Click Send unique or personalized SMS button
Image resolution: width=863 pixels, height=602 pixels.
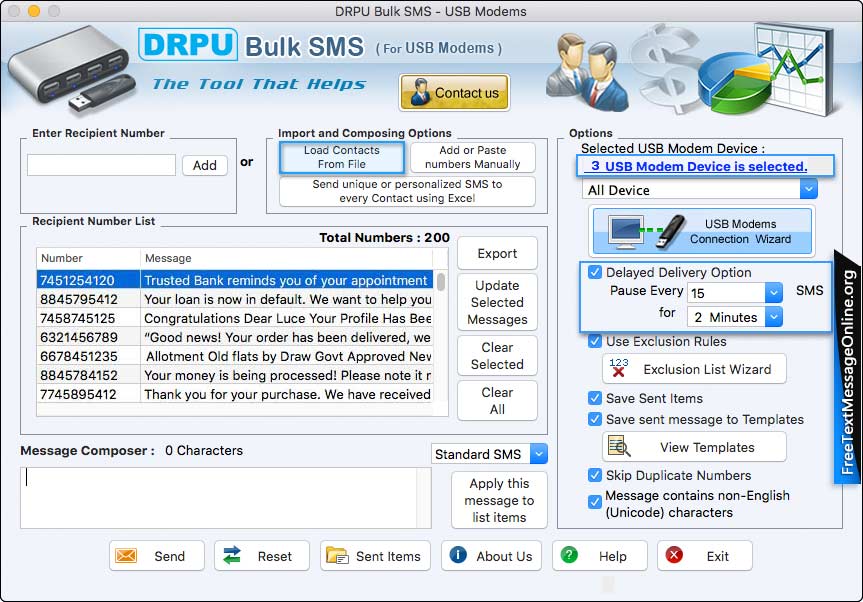coord(407,191)
